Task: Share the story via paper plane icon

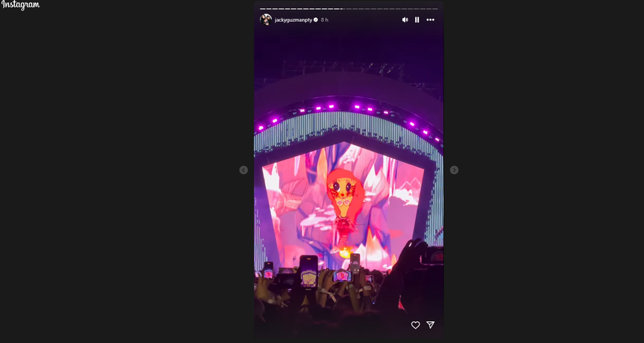Action: [x=430, y=325]
